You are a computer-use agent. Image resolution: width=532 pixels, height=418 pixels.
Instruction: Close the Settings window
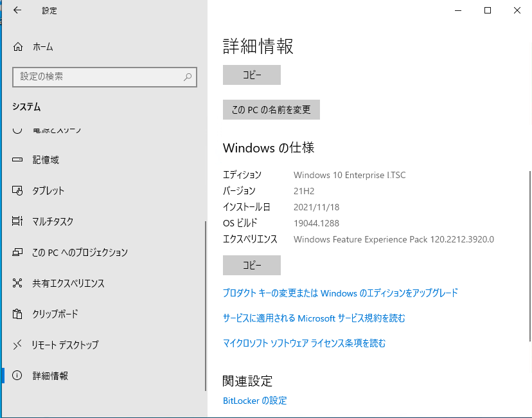[x=517, y=10]
